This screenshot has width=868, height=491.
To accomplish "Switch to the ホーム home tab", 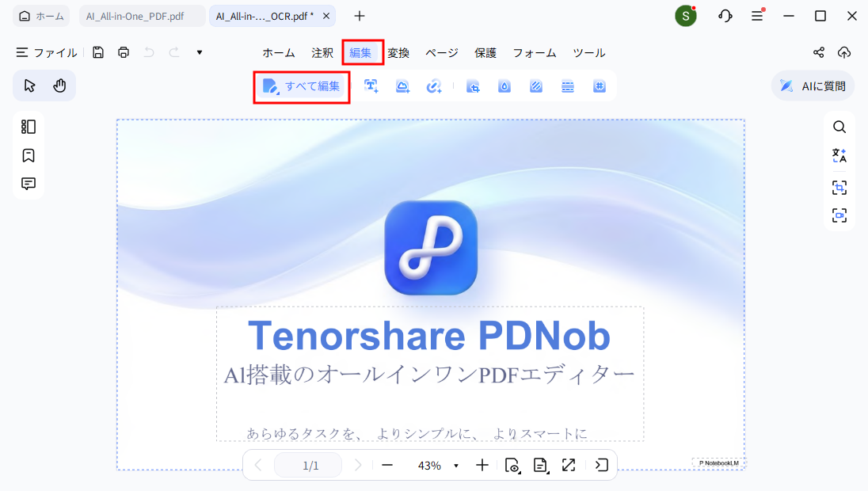I will pyautogui.click(x=41, y=16).
